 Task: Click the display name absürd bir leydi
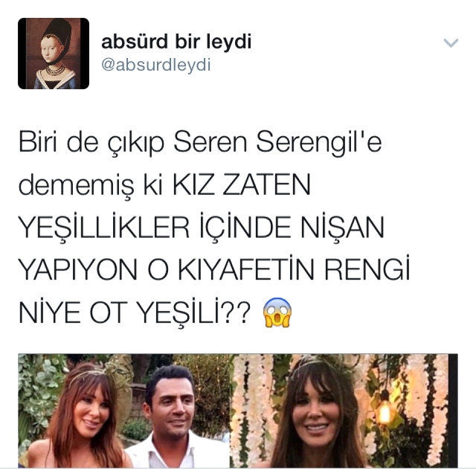176,42
